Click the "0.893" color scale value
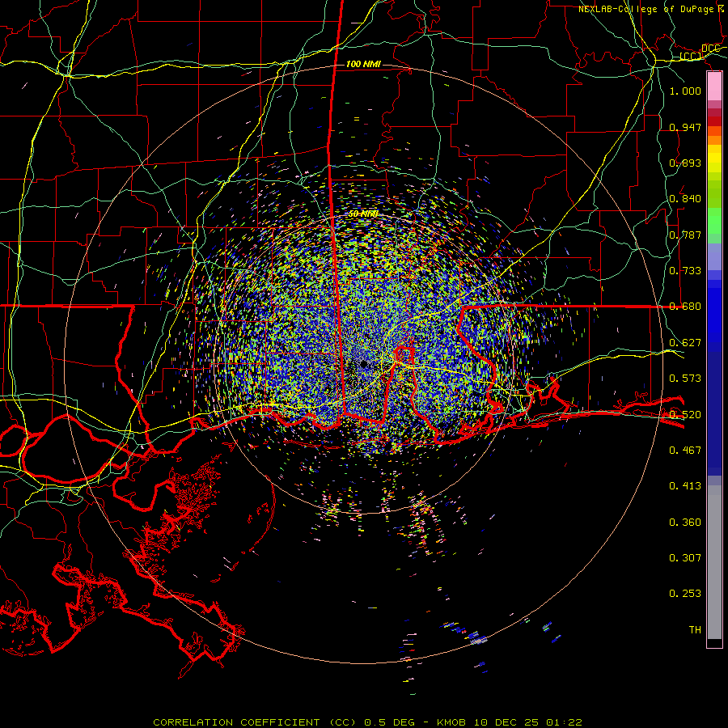 pyautogui.click(x=685, y=163)
